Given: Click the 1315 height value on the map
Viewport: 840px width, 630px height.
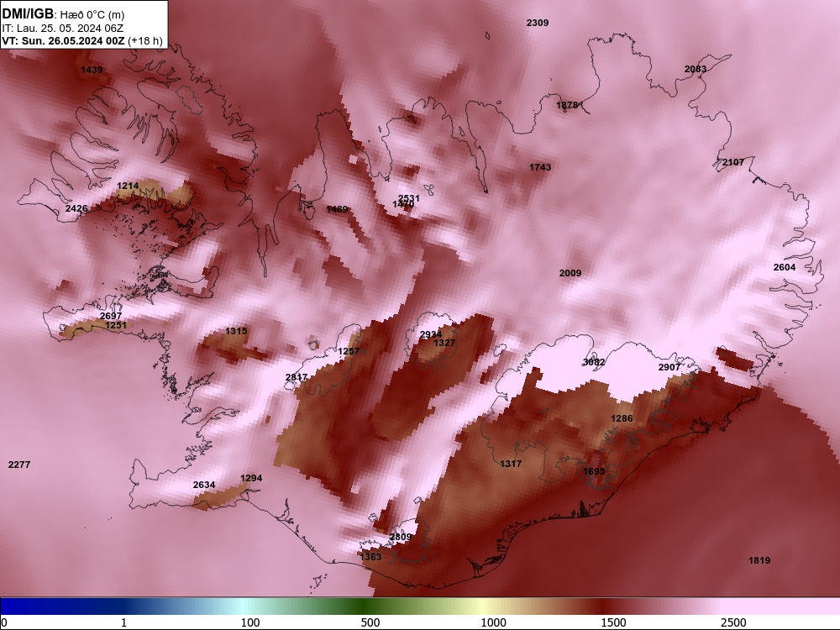Looking at the screenshot, I should coord(236,331).
